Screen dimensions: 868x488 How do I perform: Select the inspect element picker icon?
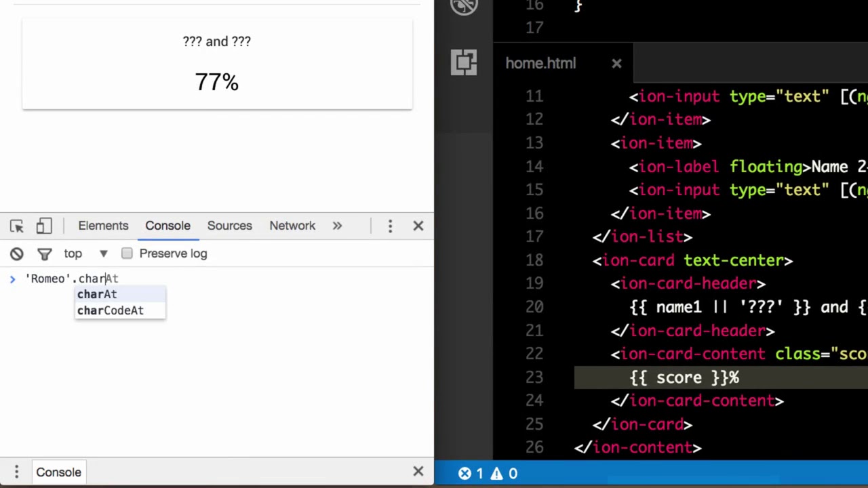pyautogui.click(x=17, y=226)
